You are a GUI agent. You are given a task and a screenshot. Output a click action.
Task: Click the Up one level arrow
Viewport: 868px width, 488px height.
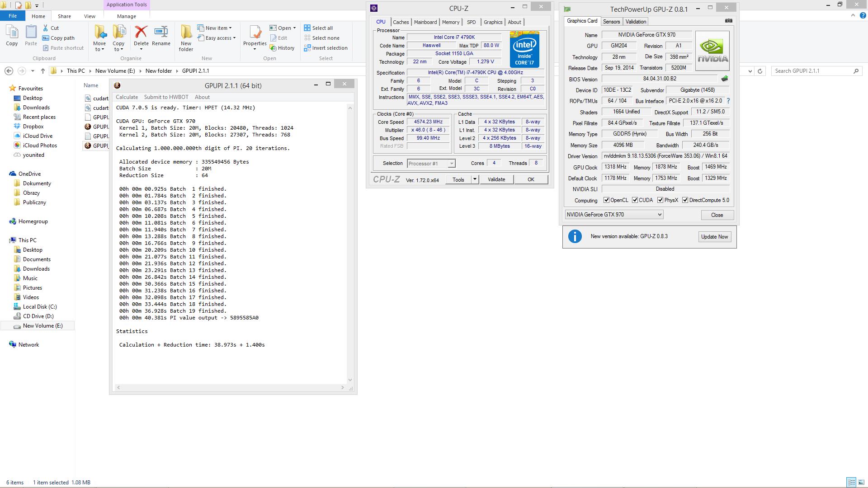click(43, 71)
